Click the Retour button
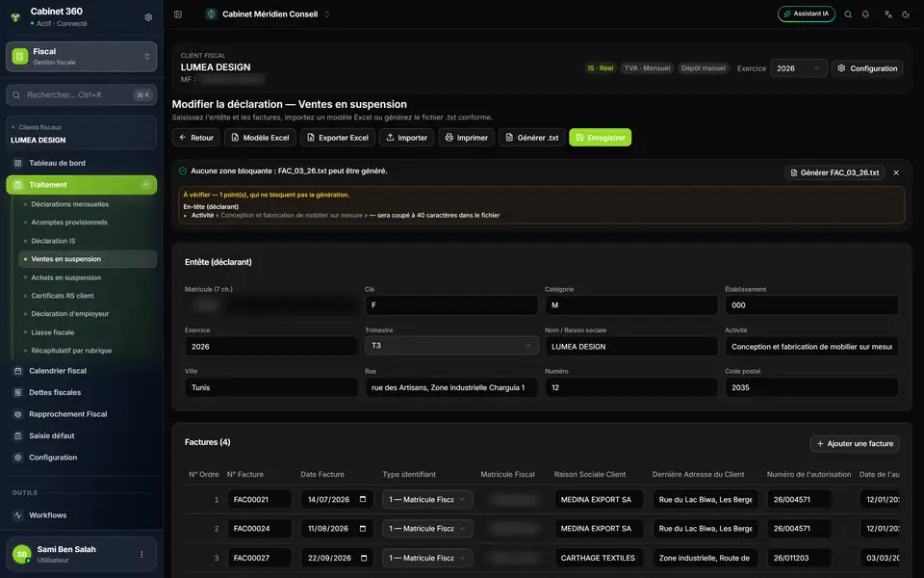Viewport: 924px width, 578px height. click(x=196, y=138)
